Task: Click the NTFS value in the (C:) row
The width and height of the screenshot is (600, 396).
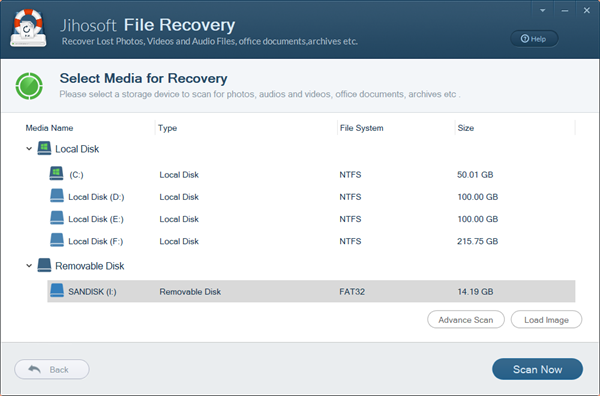Action: point(350,175)
